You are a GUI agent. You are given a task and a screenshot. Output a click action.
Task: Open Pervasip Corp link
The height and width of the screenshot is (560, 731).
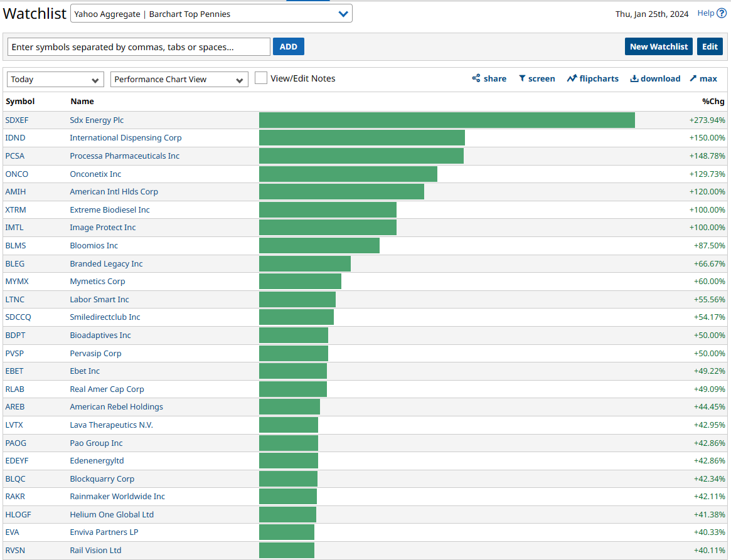(95, 354)
